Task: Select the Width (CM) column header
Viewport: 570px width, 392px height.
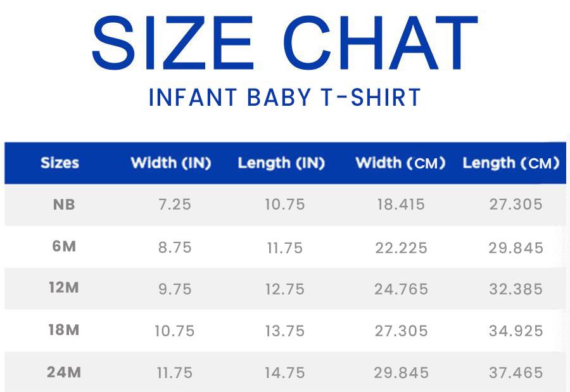Action: (x=400, y=163)
